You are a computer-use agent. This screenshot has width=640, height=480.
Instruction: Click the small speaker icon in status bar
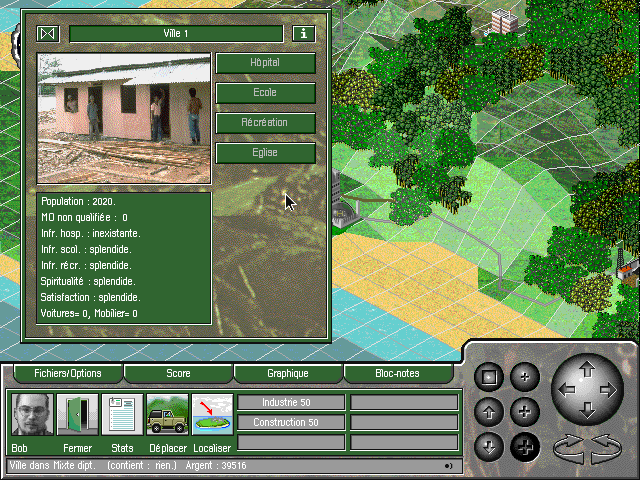tap(449, 466)
